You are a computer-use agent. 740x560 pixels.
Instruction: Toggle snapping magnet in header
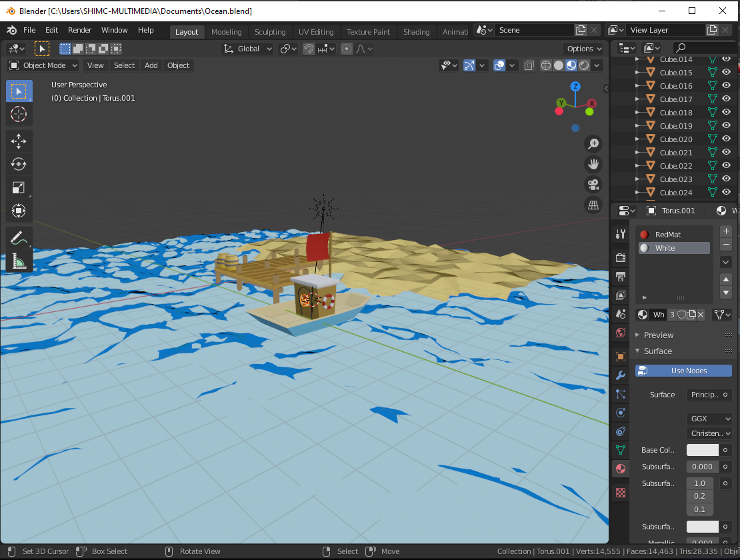pyautogui.click(x=308, y=48)
